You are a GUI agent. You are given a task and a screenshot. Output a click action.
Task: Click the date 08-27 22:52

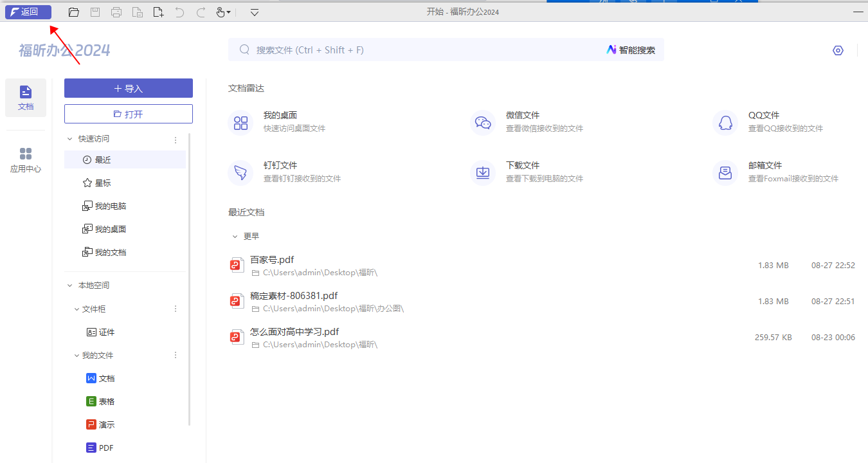coord(833,265)
